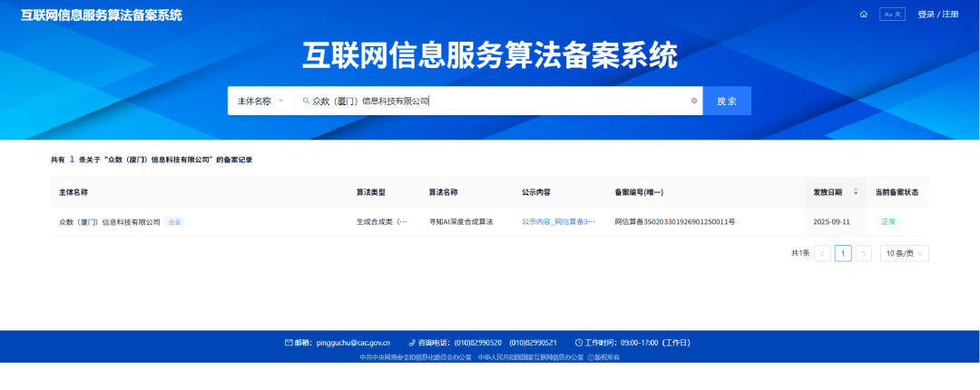Open the 公示内容_网信算备3… link

click(x=558, y=222)
